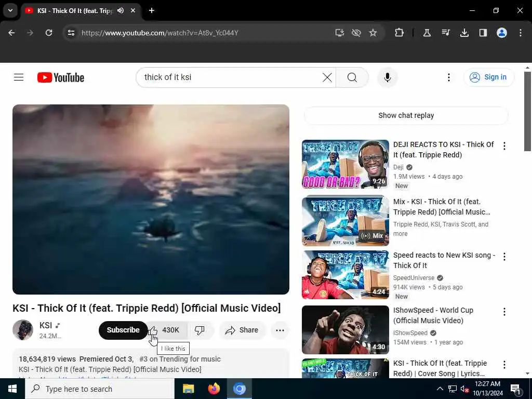Click #3 on Trending for music link
The image size is (532, 399).
[x=180, y=359]
